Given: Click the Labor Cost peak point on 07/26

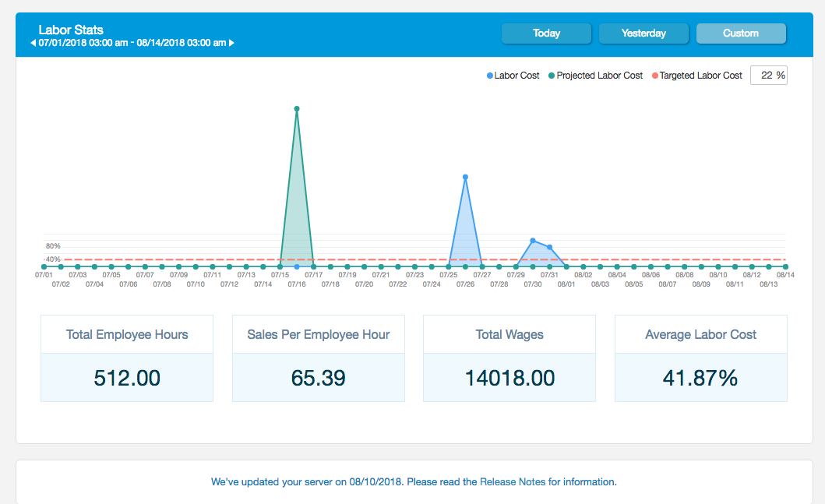Looking at the screenshot, I should [x=465, y=178].
